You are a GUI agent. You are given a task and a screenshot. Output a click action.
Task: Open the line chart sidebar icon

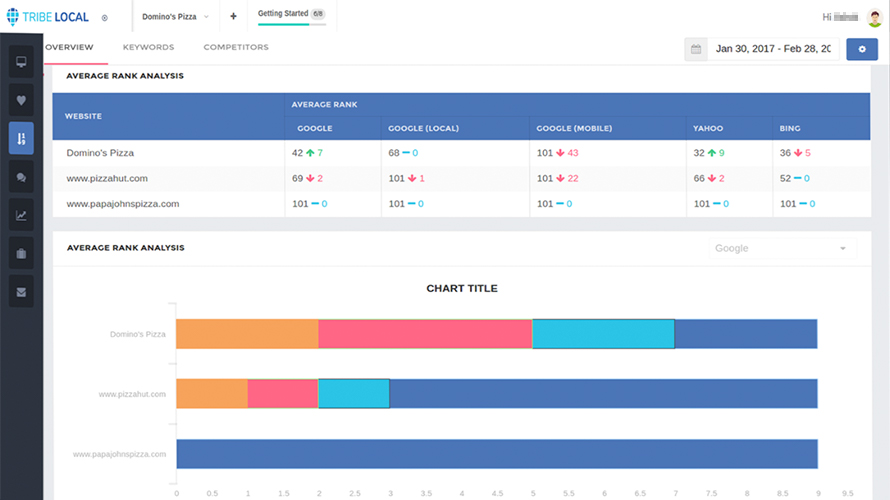(x=21, y=215)
